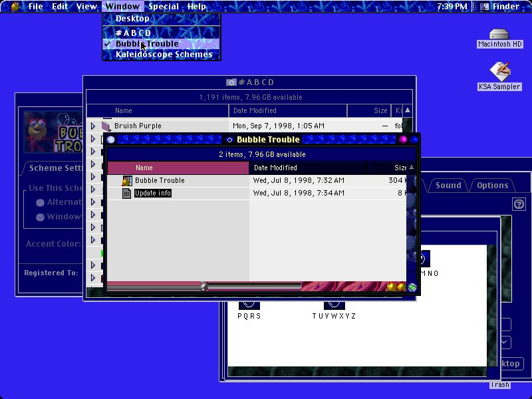Click the '1,191 items, 7.96 GB available' status text
The height and width of the screenshot is (399, 532).
click(251, 98)
